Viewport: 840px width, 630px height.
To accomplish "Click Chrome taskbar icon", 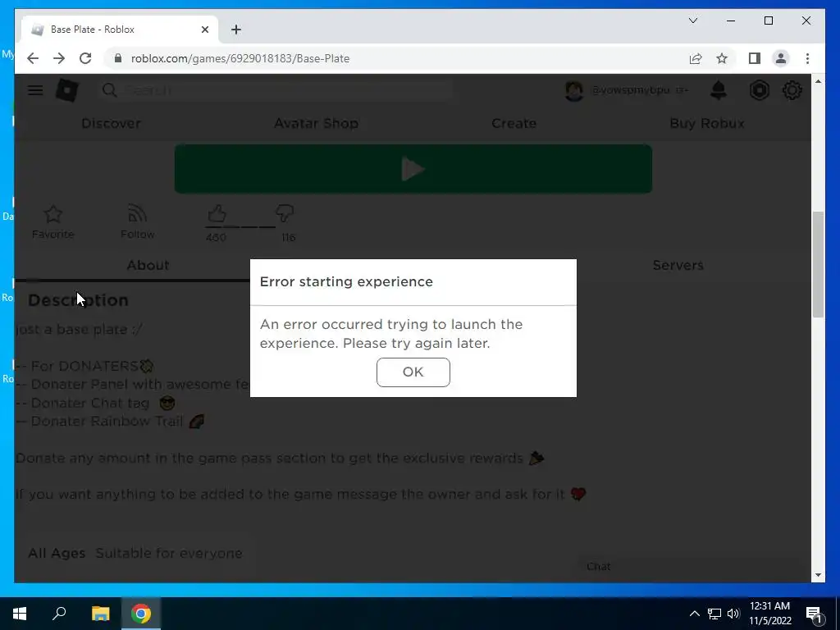I will 141,614.
